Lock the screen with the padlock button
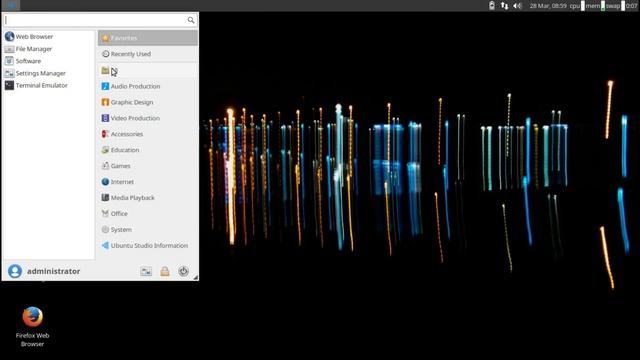The image size is (640, 360). click(x=165, y=271)
